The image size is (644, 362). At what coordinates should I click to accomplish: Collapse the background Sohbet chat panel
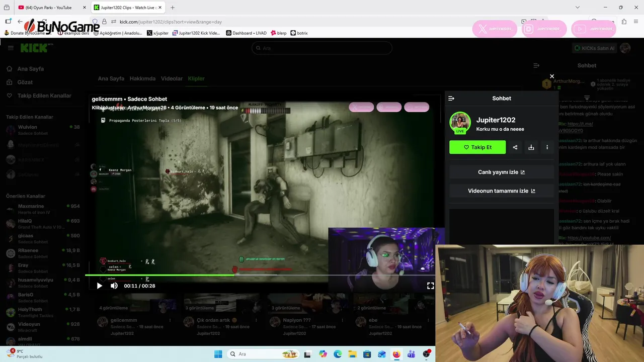click(536, 65)
